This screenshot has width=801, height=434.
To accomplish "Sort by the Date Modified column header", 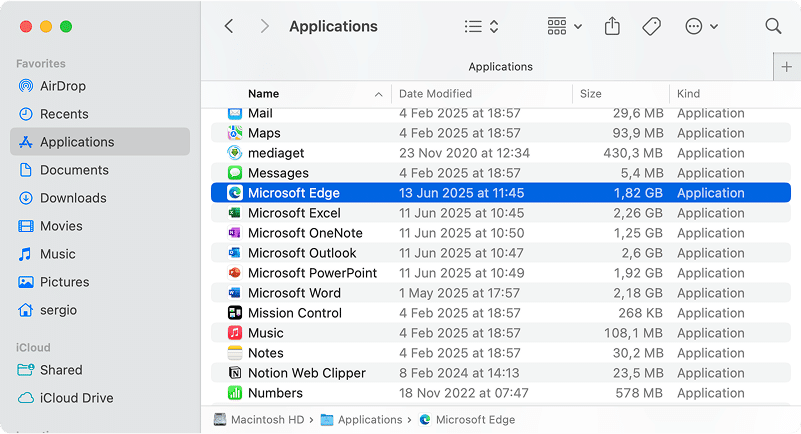I will [x=435, y=93].
